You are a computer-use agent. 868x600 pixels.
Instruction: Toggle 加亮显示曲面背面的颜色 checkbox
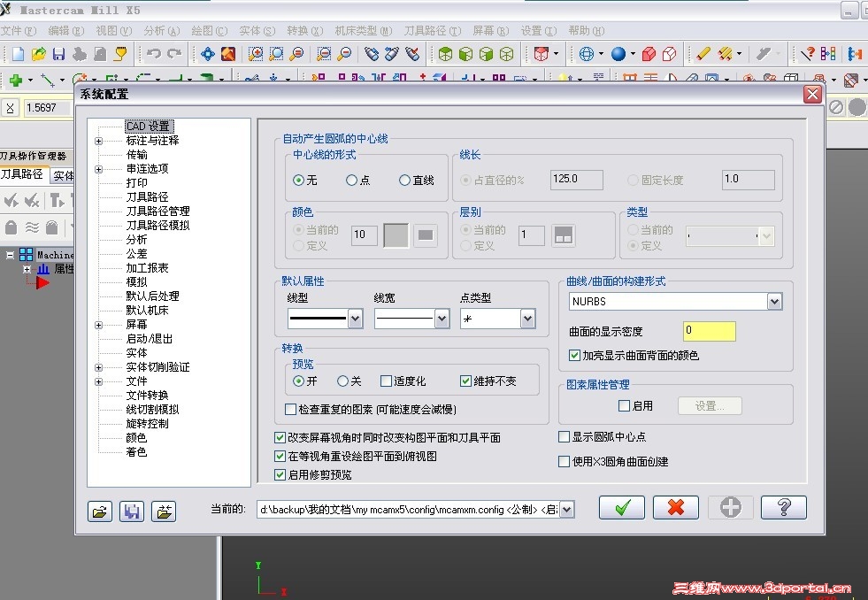[574, 355]
